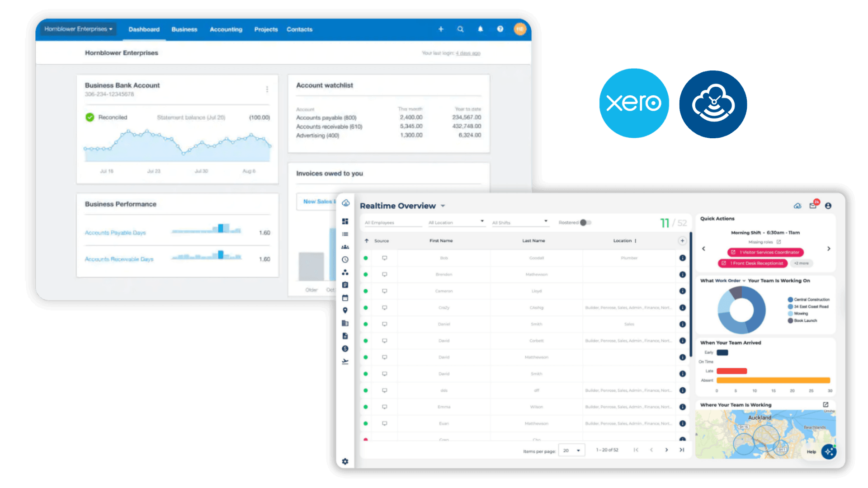Open the Xero help question mark

click(500, 29)
